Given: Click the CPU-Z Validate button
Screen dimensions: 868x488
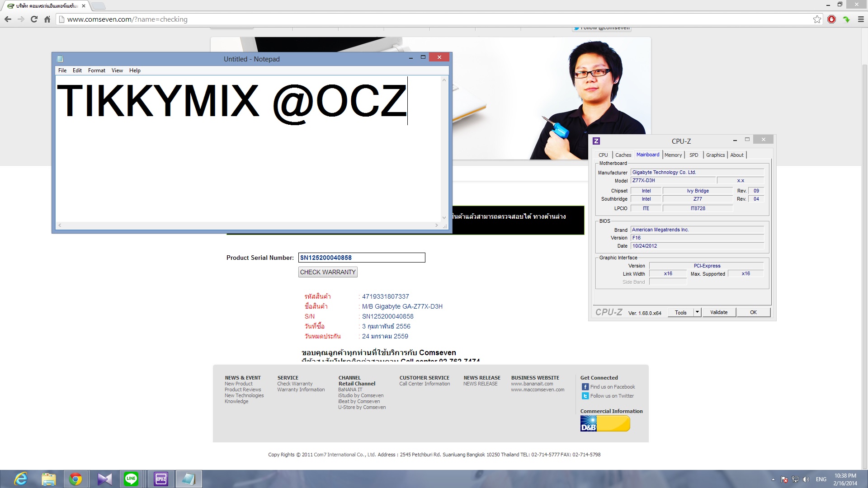Looking at the screenshot, I should (x=718, y=312).
